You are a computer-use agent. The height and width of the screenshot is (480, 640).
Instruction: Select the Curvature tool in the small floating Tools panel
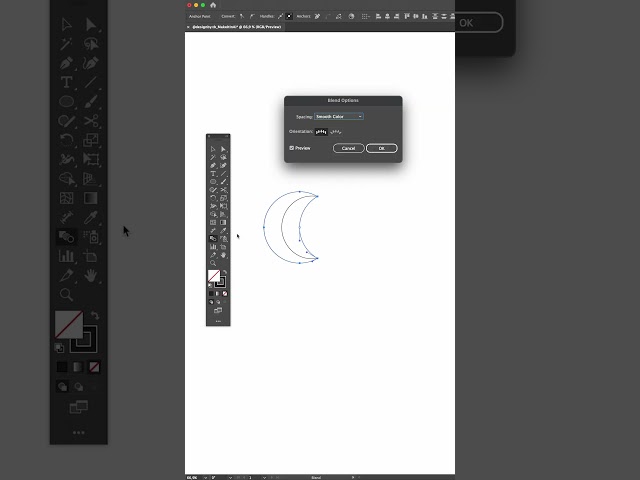tap(223, 165)
